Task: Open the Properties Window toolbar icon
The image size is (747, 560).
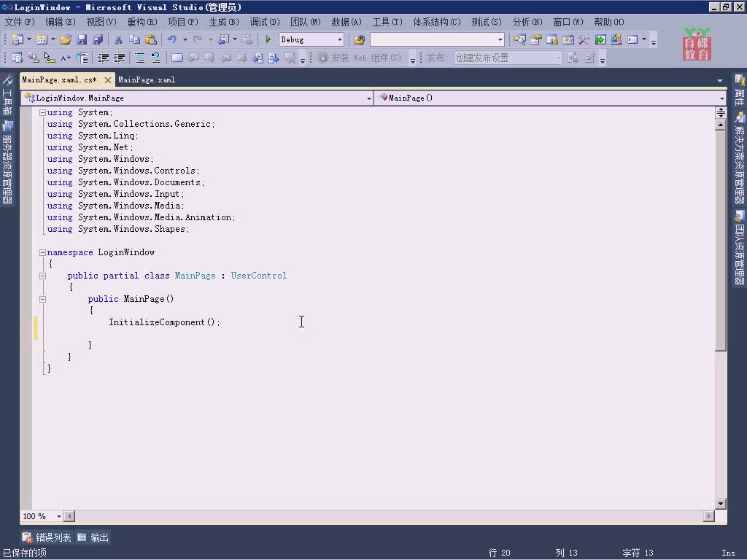Action: 536,39
